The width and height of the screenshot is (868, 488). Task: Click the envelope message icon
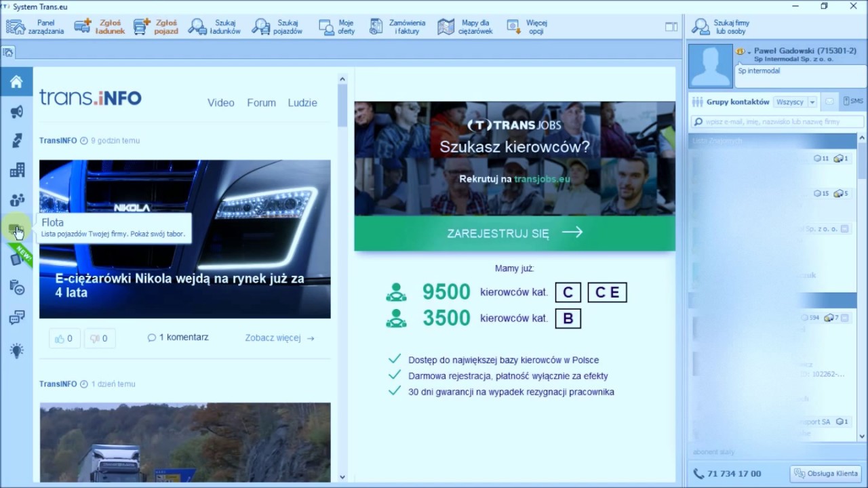point(829,102)
